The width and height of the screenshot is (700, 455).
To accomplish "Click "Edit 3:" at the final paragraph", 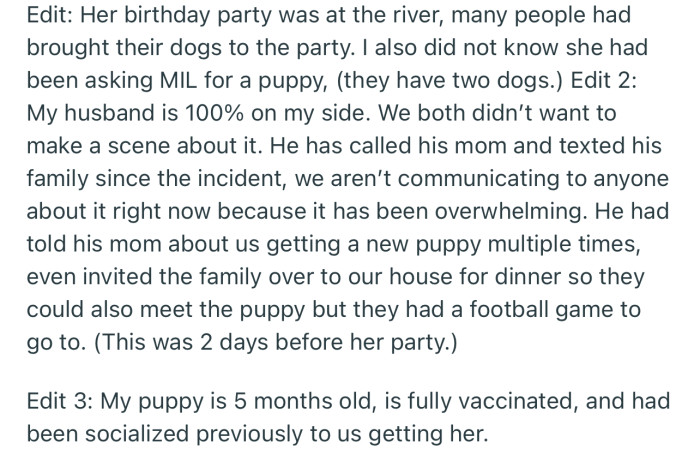I will [x=59, y=401].
